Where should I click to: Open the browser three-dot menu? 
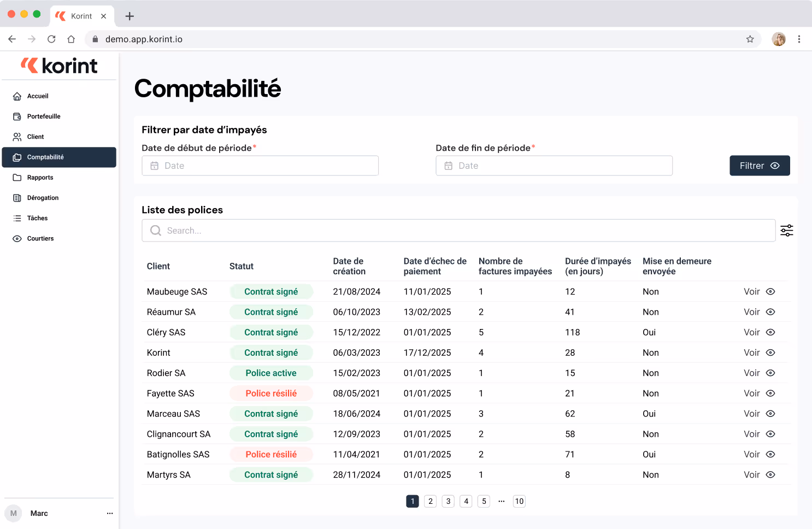coord(799,39)
